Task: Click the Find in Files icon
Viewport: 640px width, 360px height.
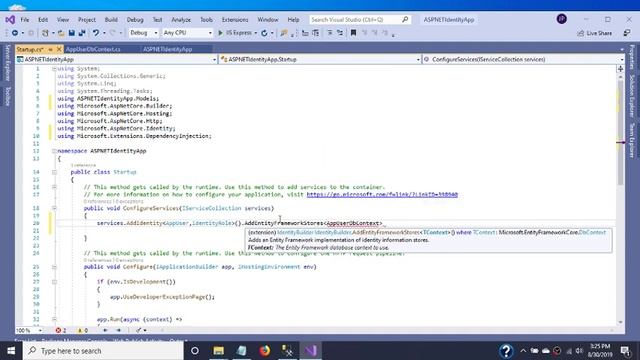Action: point(284,33)
